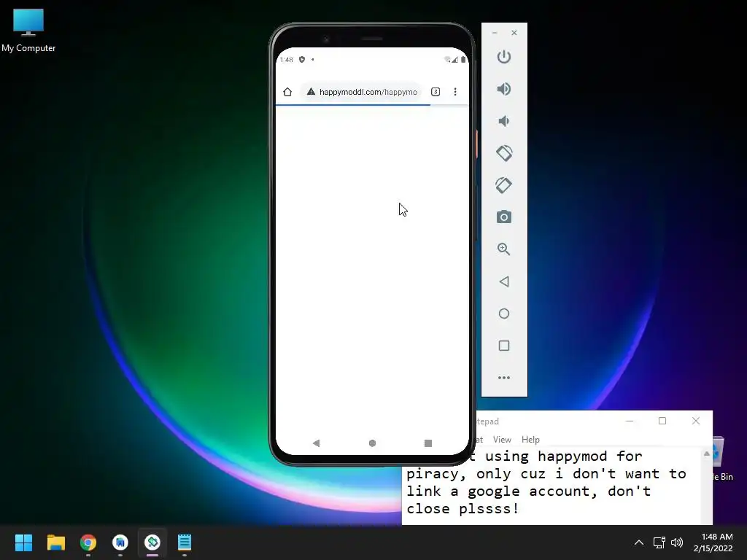Open Chrome's three-dot overflow menu in phone
The height and width of the screenshot is (560, 747).
click(455, 92)
